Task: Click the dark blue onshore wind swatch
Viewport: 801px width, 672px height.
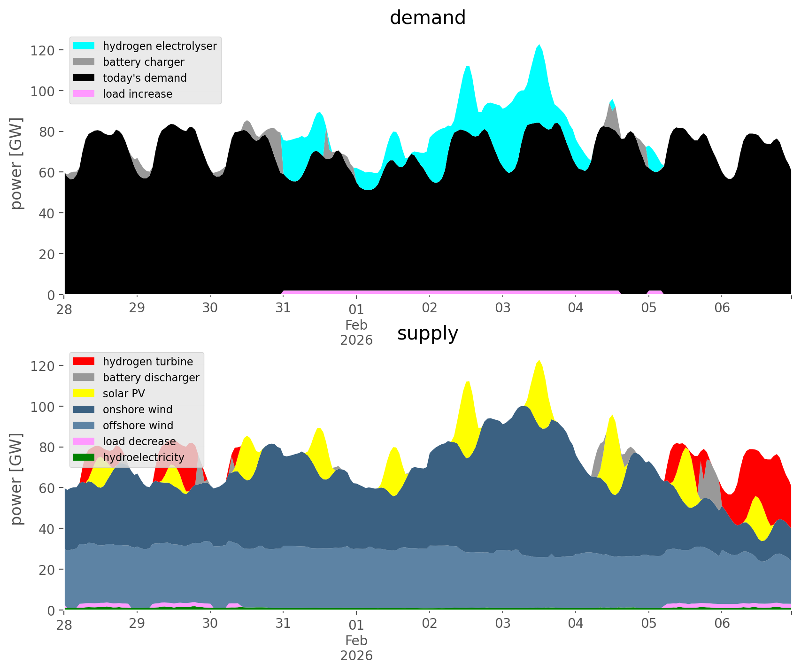Action: (84, 409)
